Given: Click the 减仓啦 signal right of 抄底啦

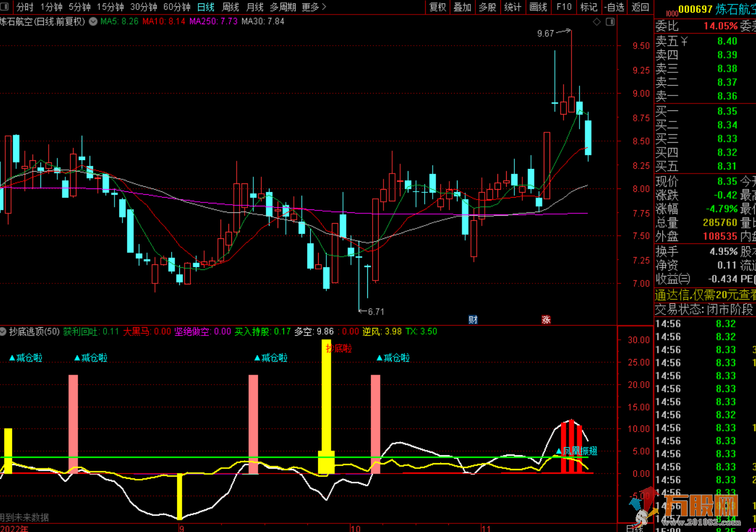Looking at the screenshot, I should pos(393,358).
